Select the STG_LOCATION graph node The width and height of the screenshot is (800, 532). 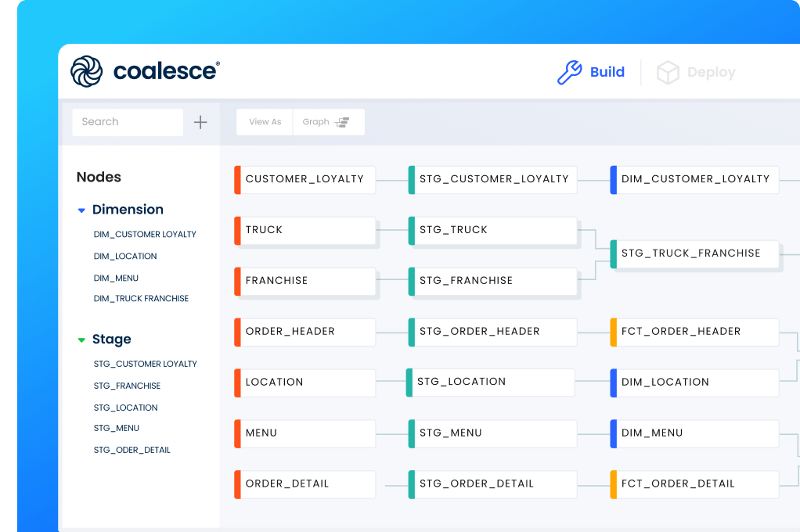point(490,382)
